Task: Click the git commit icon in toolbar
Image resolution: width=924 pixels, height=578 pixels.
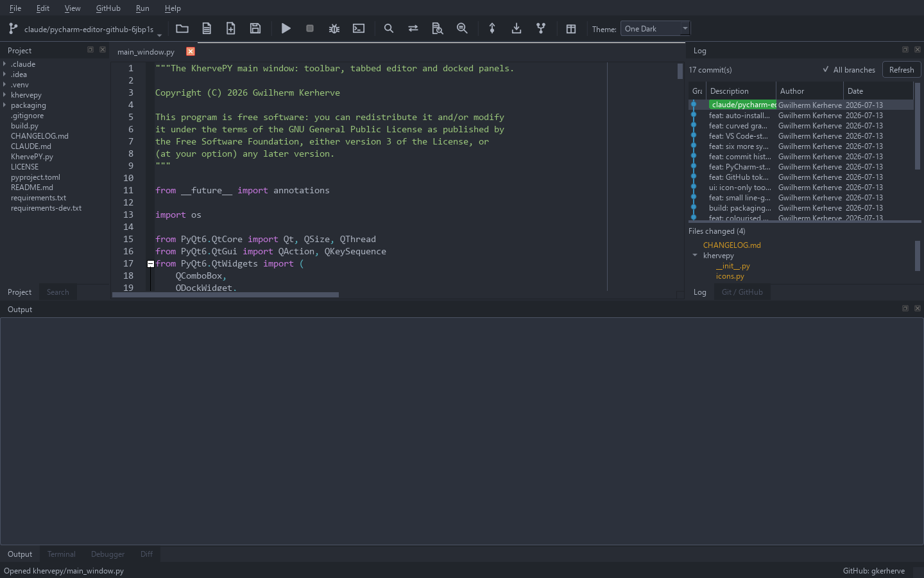Action: [492, 28]
